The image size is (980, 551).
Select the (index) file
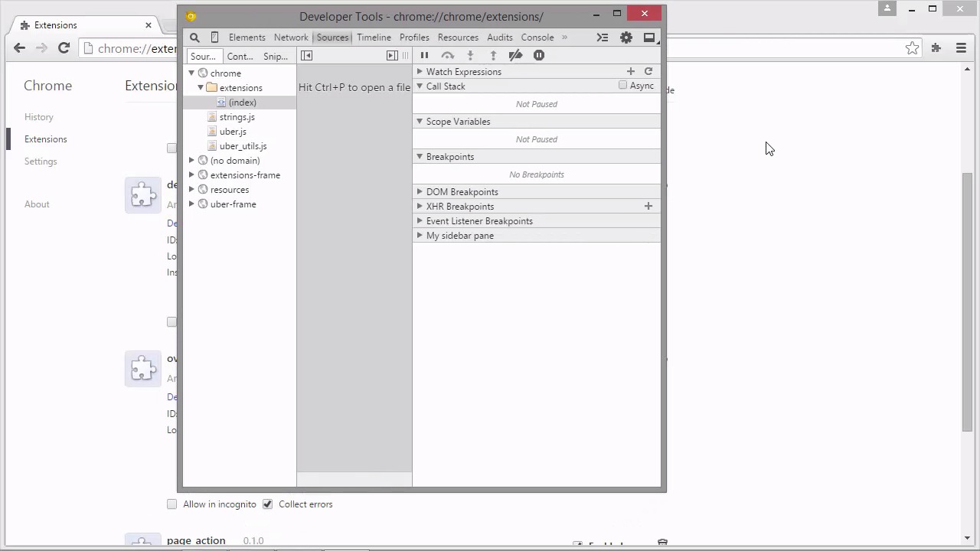click(242, 103)
